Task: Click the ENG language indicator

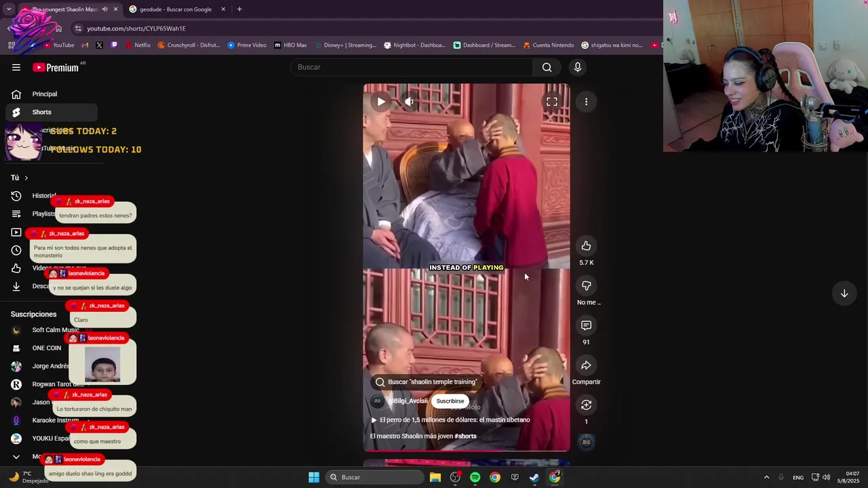Action: [x=798, y=477]
